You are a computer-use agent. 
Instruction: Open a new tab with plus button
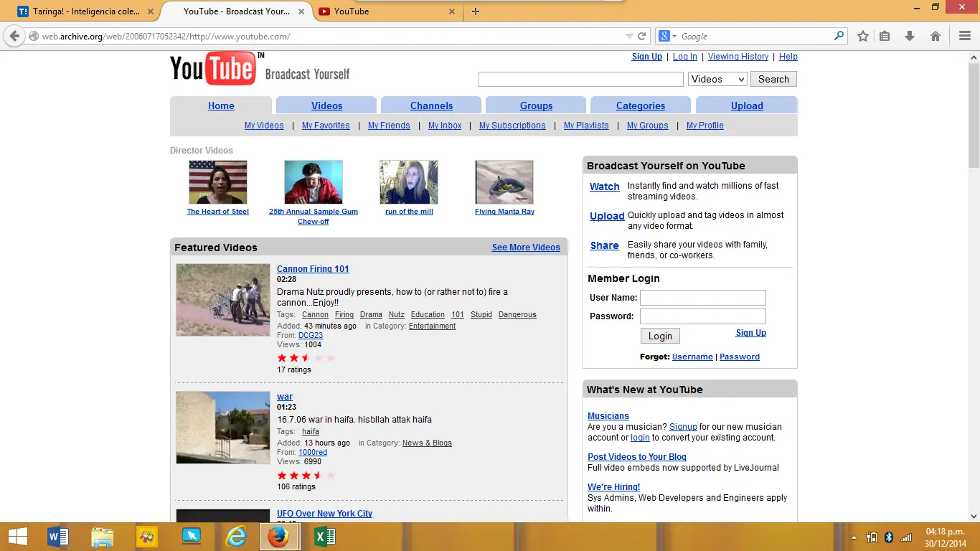click(475, 11)
